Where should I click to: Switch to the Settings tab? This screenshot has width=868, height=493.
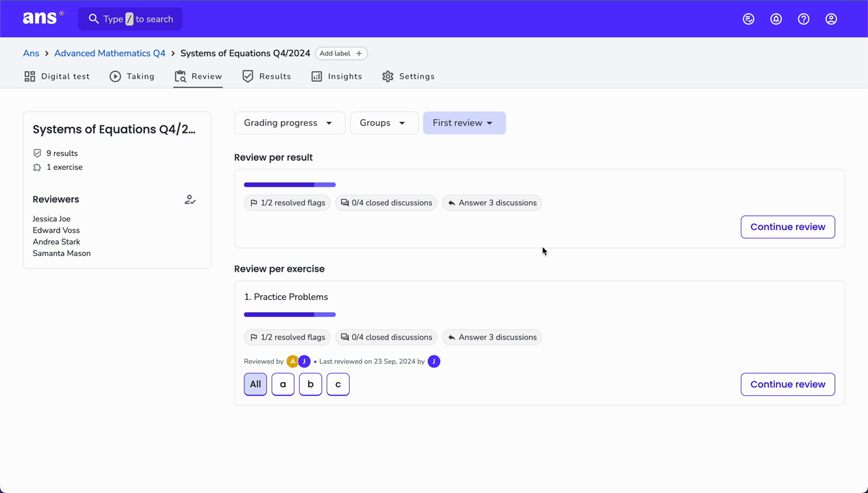click(409, 77)
